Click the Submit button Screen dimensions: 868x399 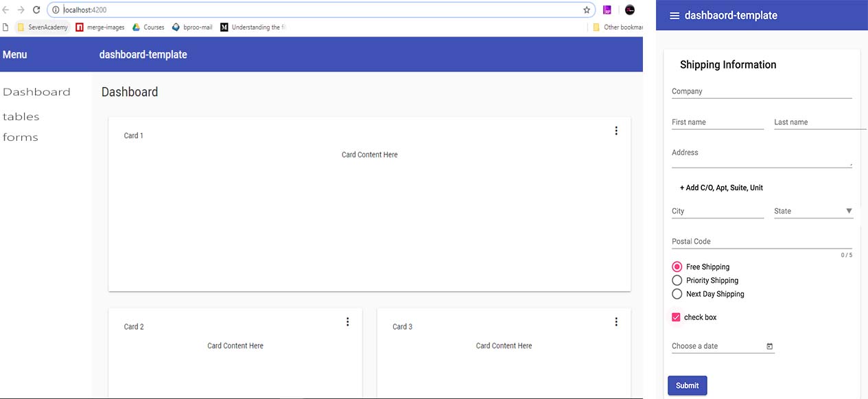(687, 385)
